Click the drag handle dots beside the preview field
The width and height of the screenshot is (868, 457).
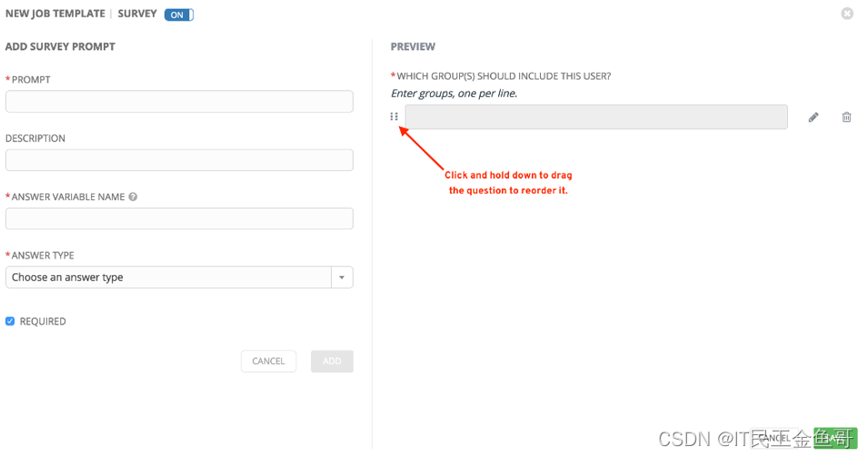click(x=394, y=116)
